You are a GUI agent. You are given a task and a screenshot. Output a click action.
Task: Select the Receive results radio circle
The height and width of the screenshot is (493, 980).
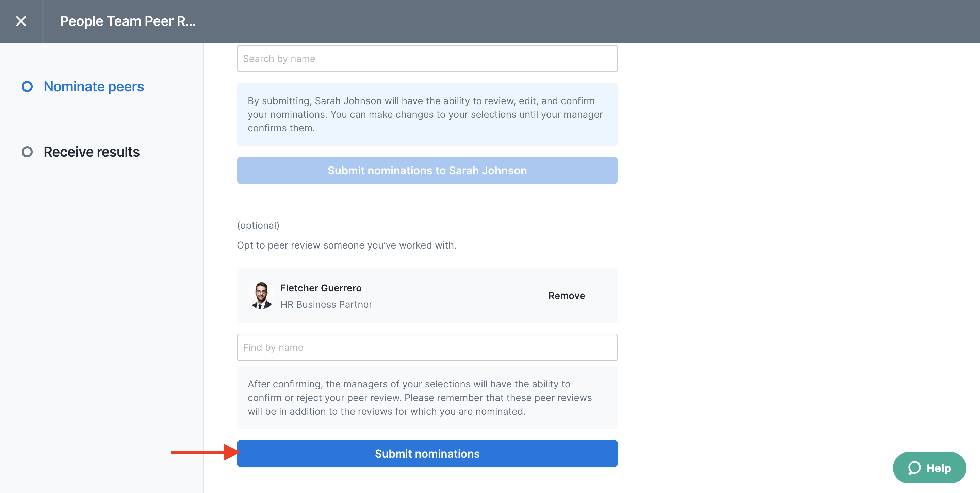pos(27,152)
